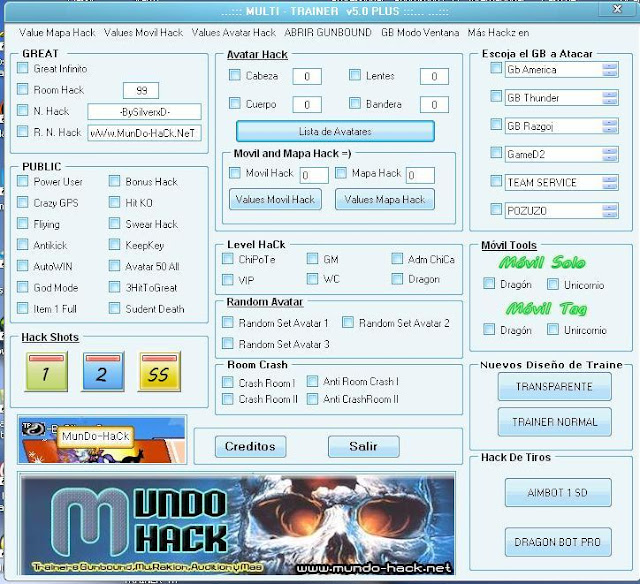Select ABRIR GUNBOUND menu item
This screenshot has height=584, width=640.
(x=328, y=33)
